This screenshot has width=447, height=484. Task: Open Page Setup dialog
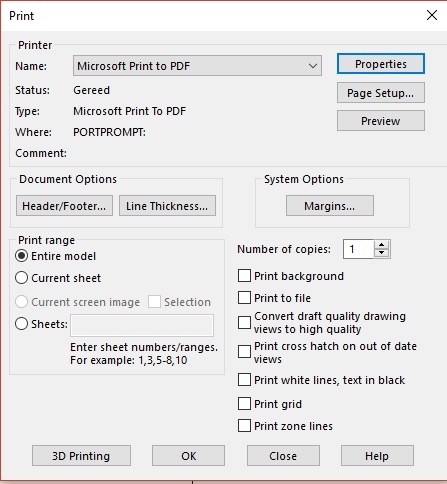(381, 93)
